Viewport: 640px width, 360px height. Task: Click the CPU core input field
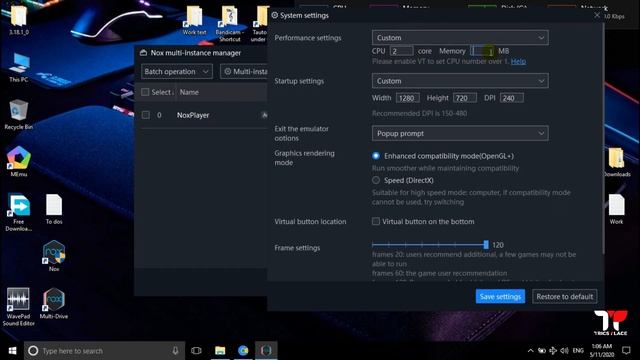tap(401, 51)
